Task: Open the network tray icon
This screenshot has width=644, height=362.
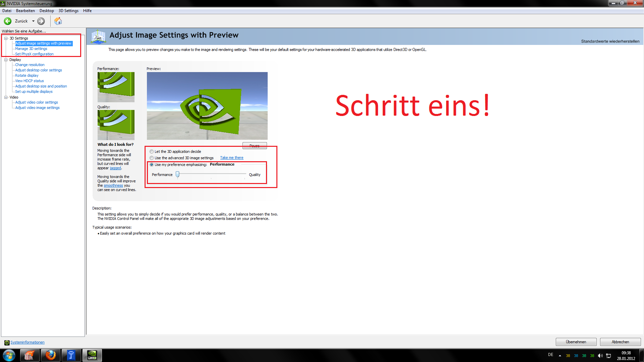Action: click(x=608, y=356)
